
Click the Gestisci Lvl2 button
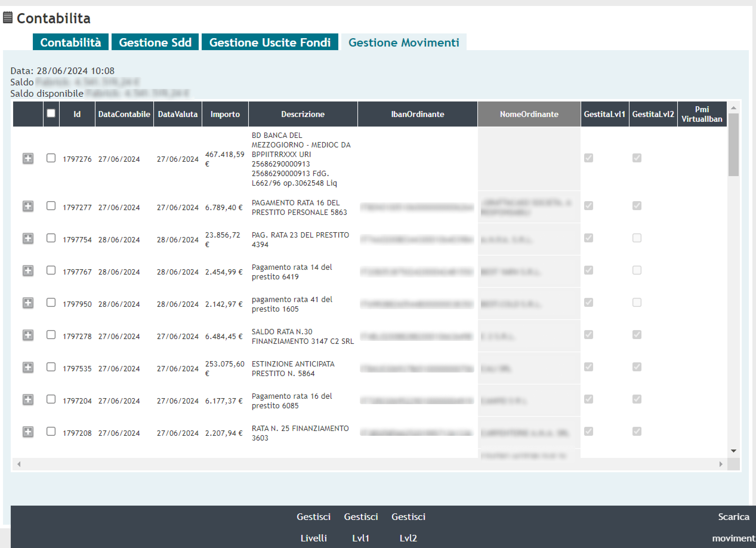tap(408, 527)
